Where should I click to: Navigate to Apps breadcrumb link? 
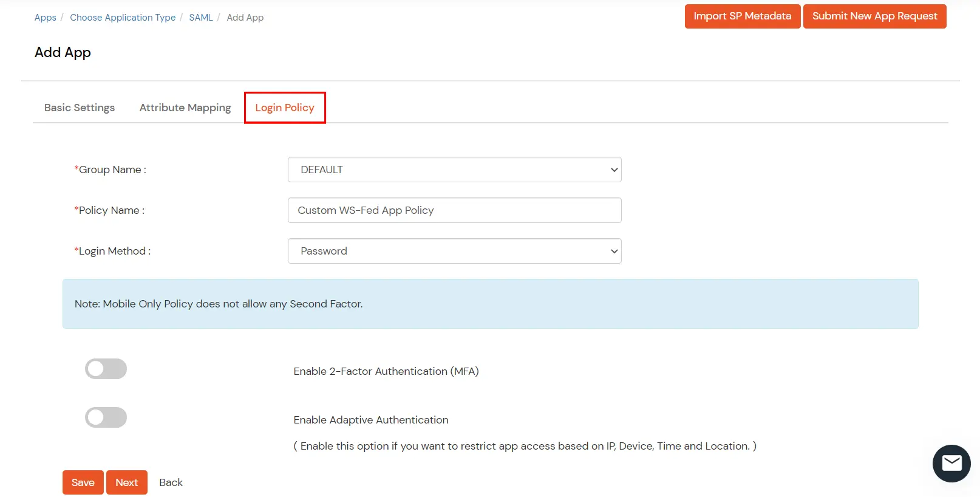46,18
